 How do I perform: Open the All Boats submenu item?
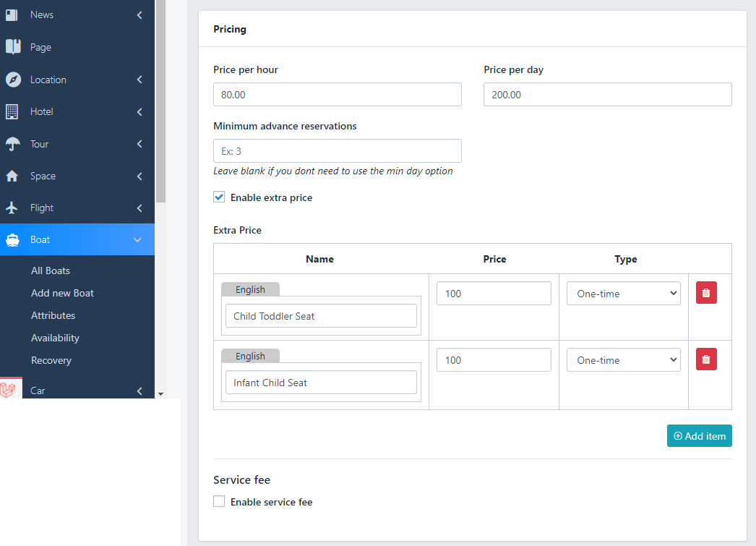click(51, 270)
